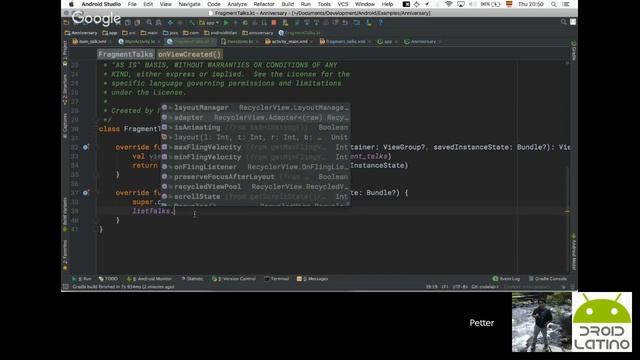Switch to the Anniversary gradle tab
640x360 pixels.
tap(421, 42)
